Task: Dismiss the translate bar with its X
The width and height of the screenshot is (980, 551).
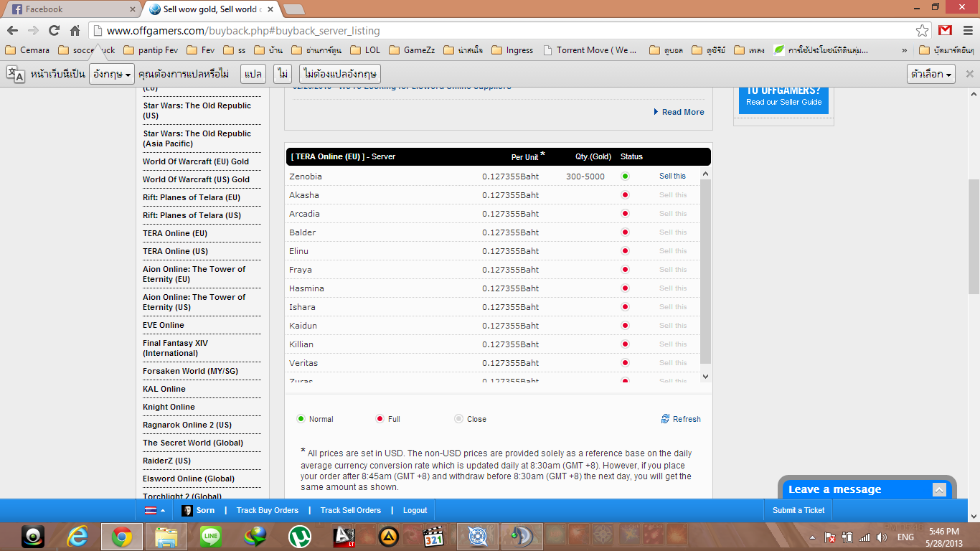Action: 970,74
